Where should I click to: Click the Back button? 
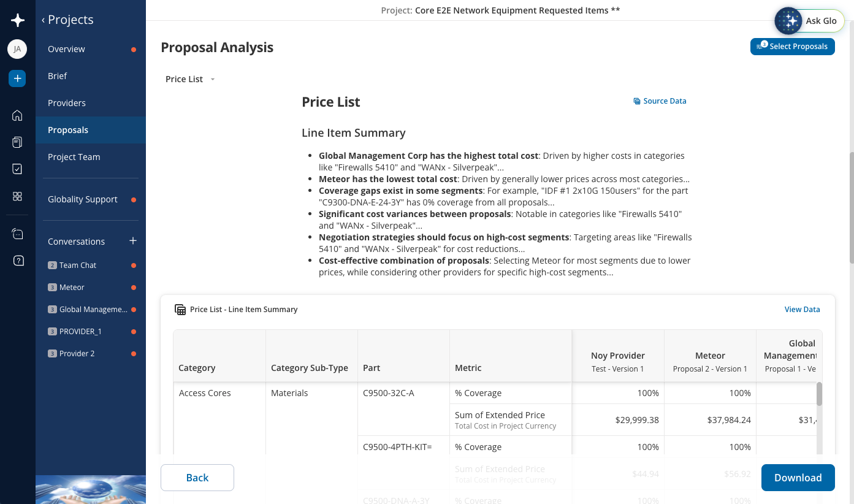(197, 478)
